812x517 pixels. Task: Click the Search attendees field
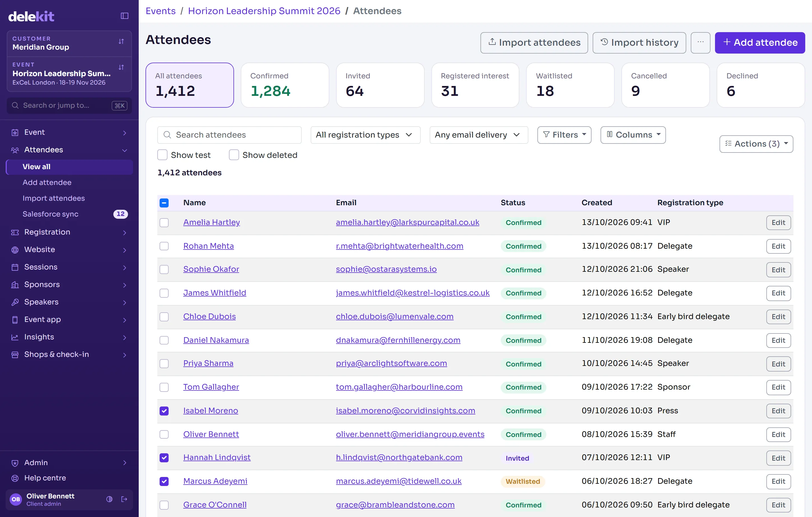coord(229,135)
